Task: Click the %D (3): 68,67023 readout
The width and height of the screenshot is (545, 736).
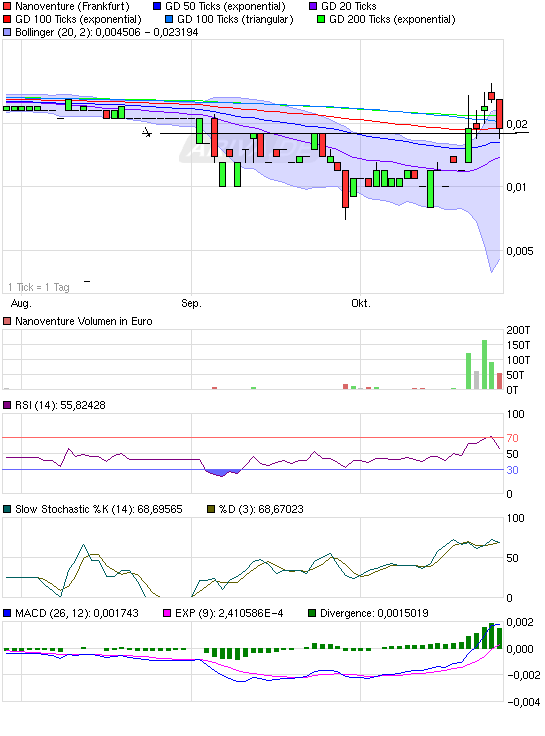Action: pyautogui.click(x=261, y=509)
